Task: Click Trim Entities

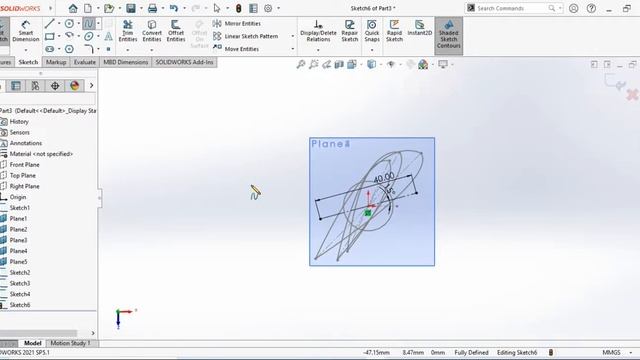Action: pyautogui.click(x=128, y=31)
